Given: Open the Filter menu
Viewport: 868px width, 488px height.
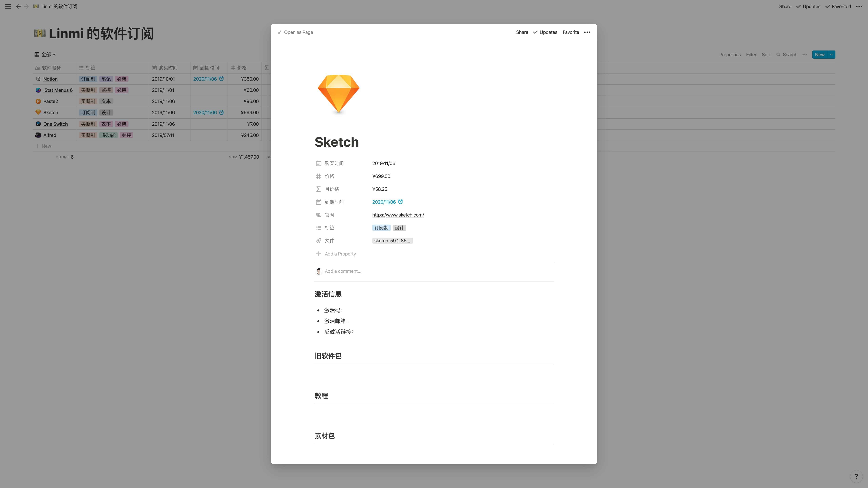Looking at the screenshot, I should [x=751, y=55].
